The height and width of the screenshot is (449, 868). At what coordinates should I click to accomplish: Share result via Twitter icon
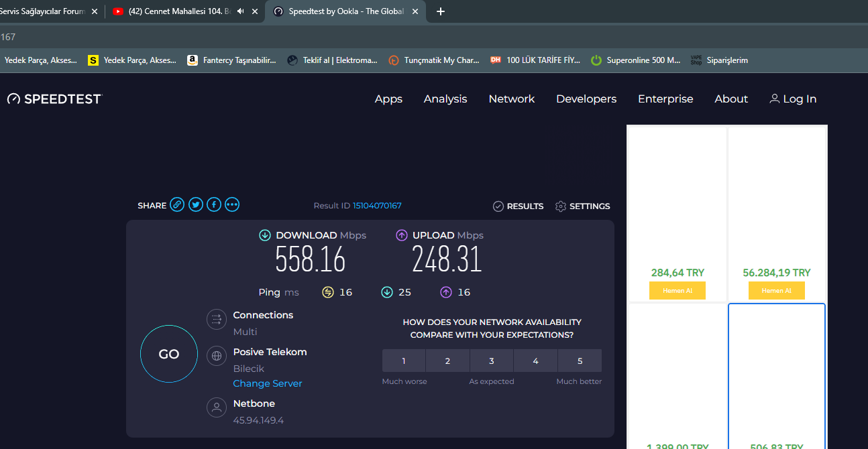click(x=195, y=205)
